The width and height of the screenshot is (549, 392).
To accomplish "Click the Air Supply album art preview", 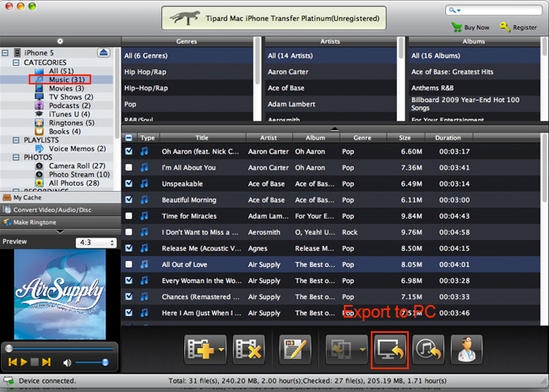I will [x=60, y=294].
